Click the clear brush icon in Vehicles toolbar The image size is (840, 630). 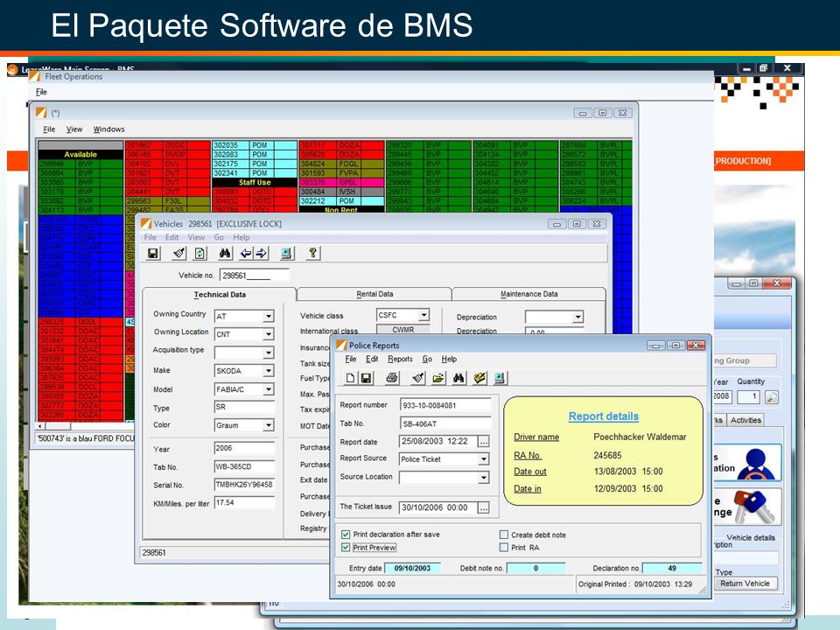click(179, 254)
